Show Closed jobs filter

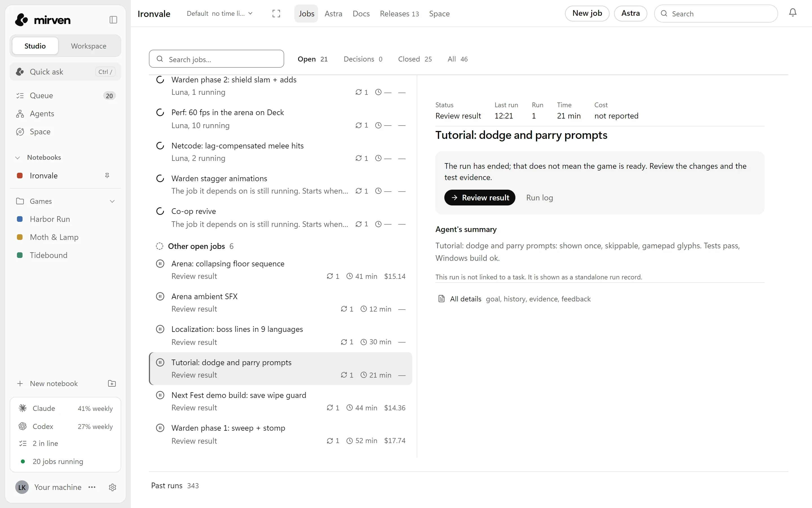coord(415,59)
